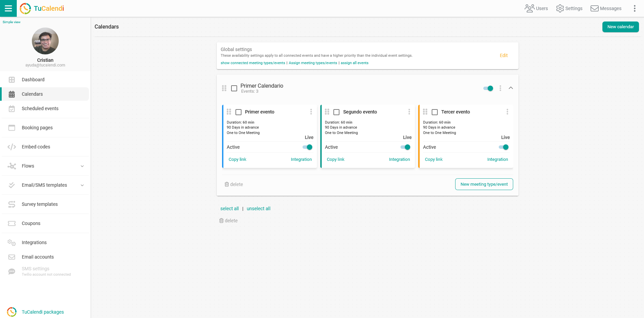Disable Active toggle for Tercer evento

(504, 147)
